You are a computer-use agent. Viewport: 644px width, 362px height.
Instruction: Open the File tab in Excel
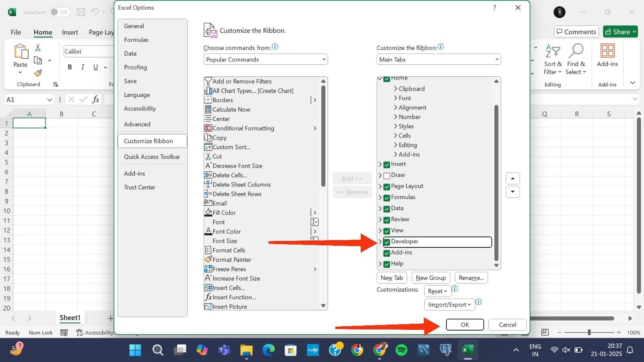(16, 32)
